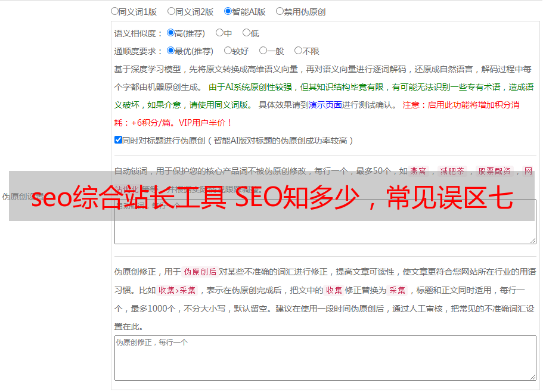This screenshot has height=392, width=543.
Task: Grab resize handle of 自动锁词 textarea
Action: click(533, 241)
